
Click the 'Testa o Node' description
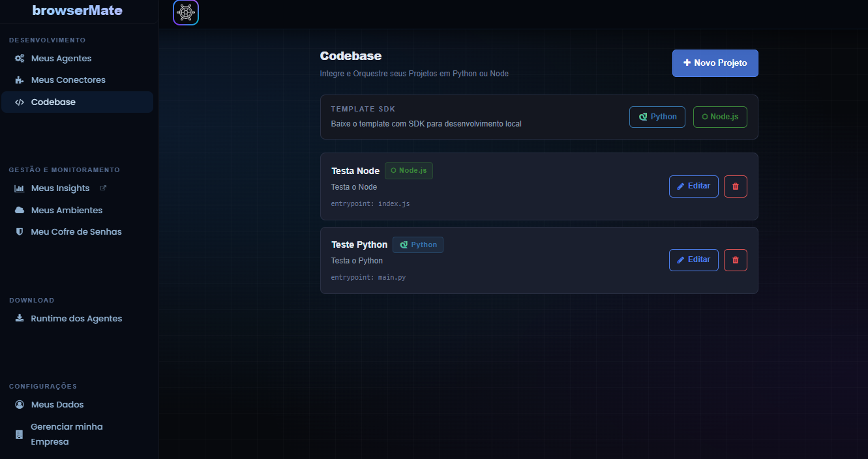pyautogui.click(x=354, y=187)
